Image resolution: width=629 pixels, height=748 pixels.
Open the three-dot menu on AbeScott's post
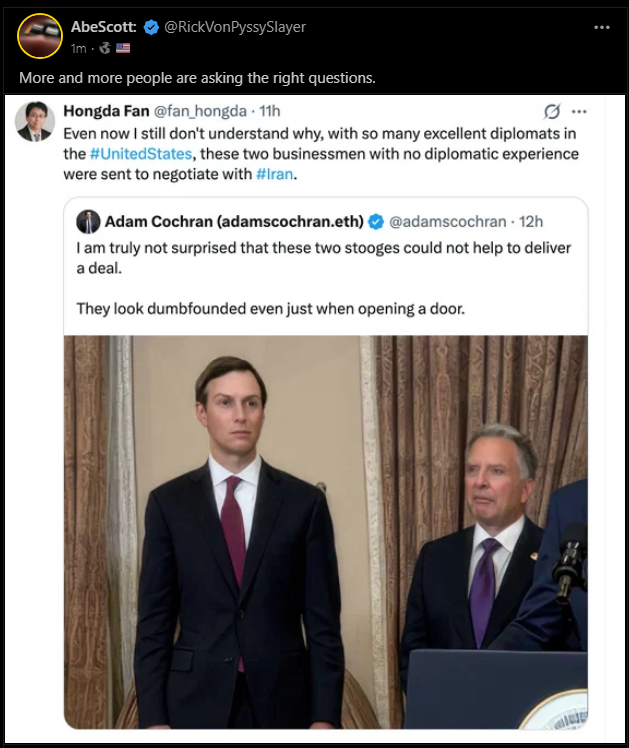601,27
